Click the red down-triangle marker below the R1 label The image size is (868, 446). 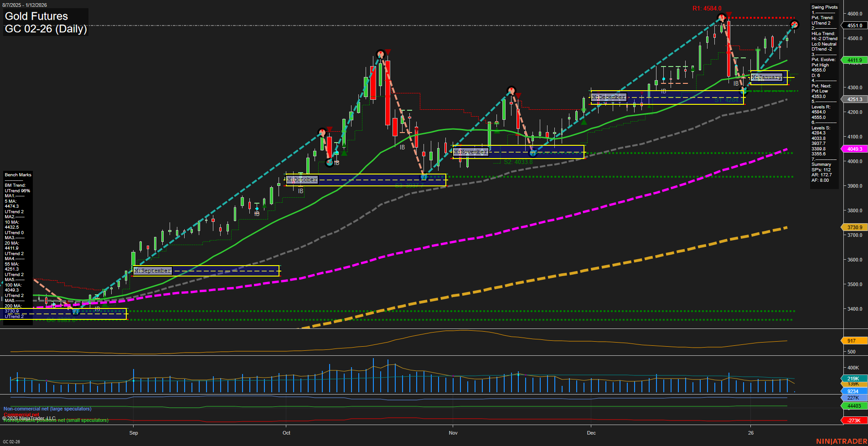(728, 14)
